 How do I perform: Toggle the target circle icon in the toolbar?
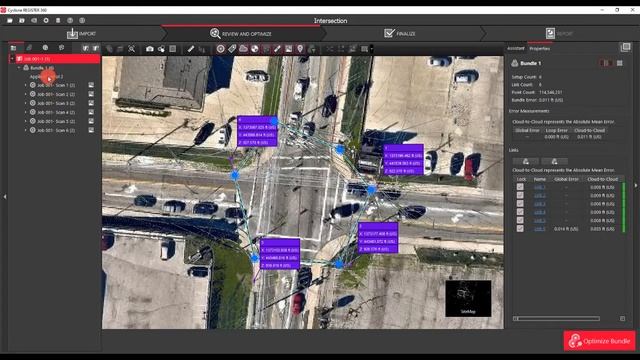point(220,49)
